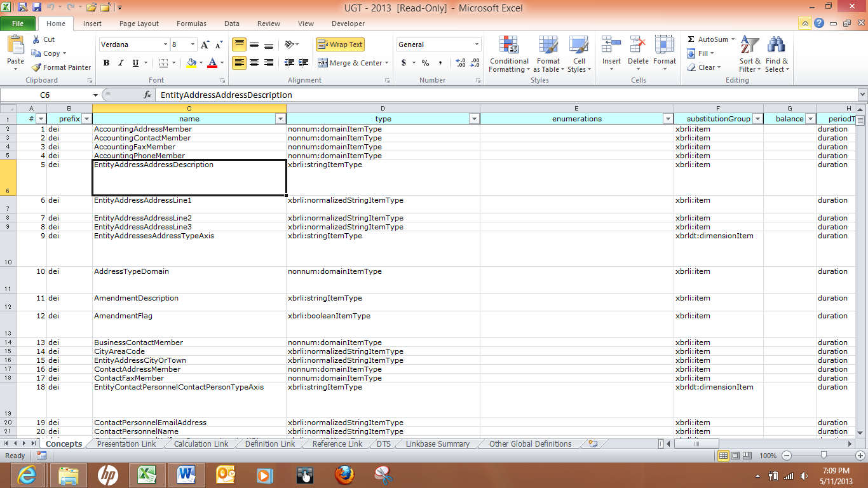Viewport: 868px width, 488px height.
Task: Toggle italic formatting
Action: tap(120, 63)
